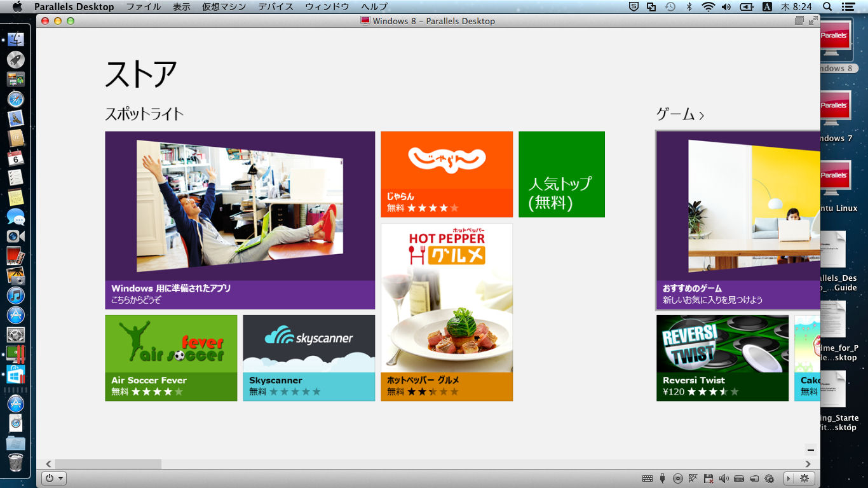Screen dimensions: 868x488
Task: Click the keyboard icon in Parallels status bar
Action: point(647,478)
